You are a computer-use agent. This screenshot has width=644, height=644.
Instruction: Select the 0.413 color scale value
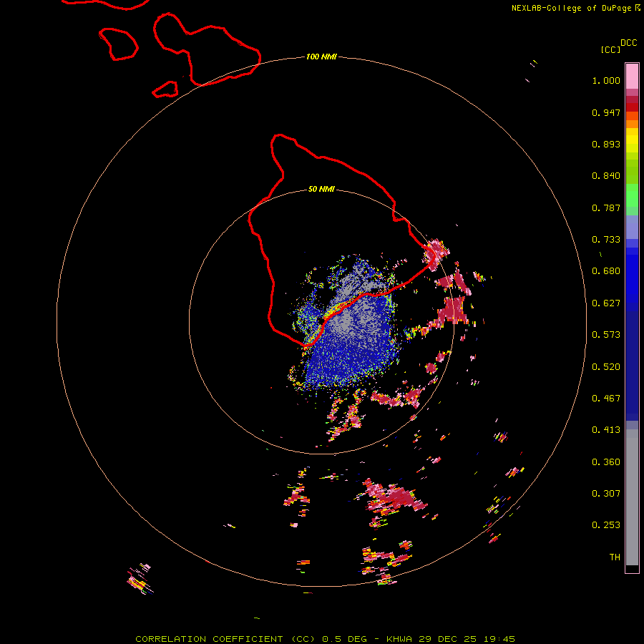(x=606, y=430)
